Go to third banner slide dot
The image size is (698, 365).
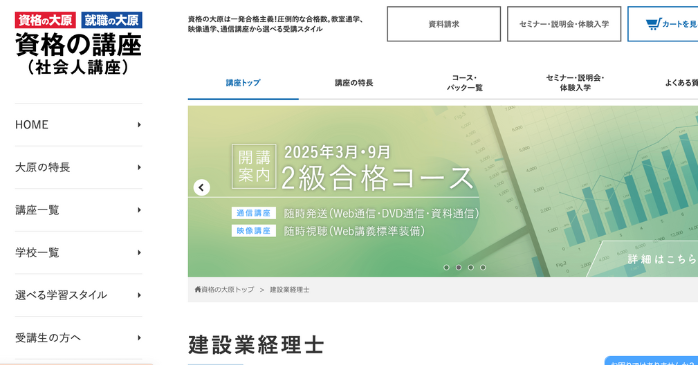click(471, 268)
